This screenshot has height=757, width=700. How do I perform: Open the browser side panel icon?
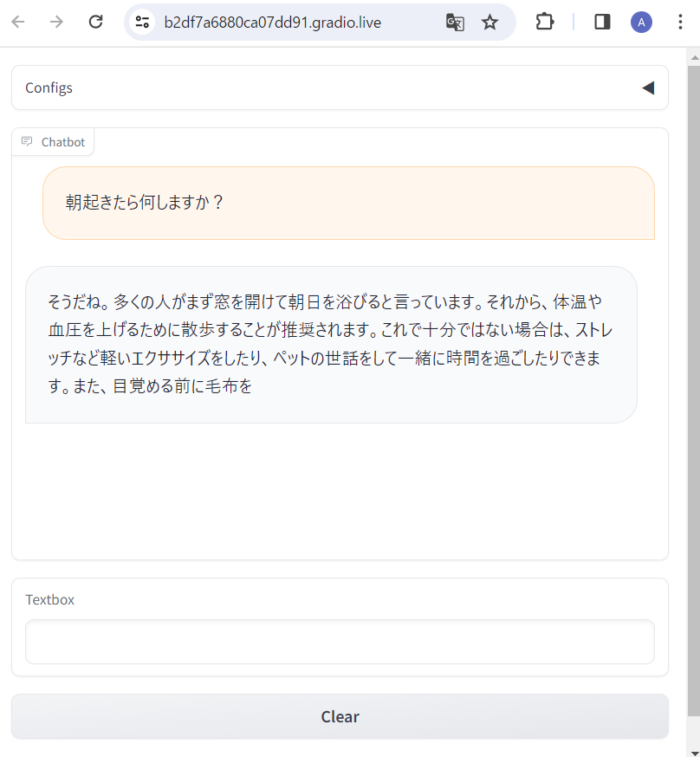601,22
